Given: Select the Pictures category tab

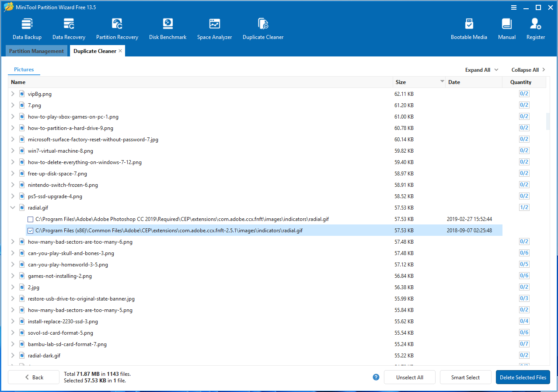Looking at the screenshot, I should pos(24,69).
